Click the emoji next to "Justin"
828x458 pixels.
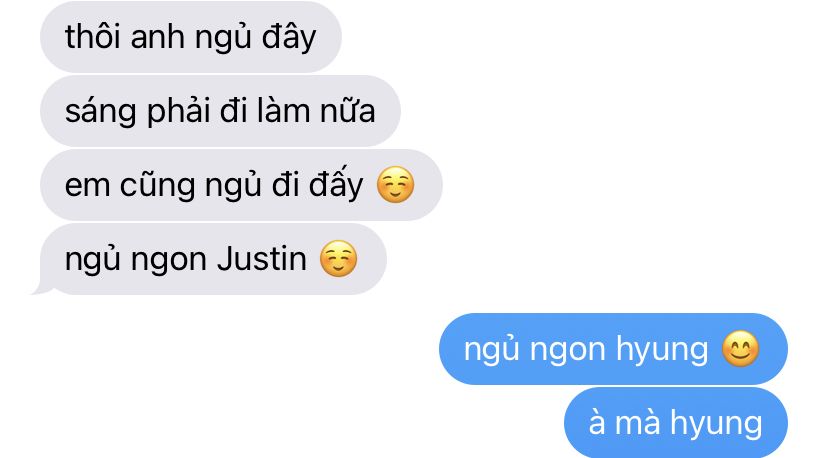coord(338,259)
